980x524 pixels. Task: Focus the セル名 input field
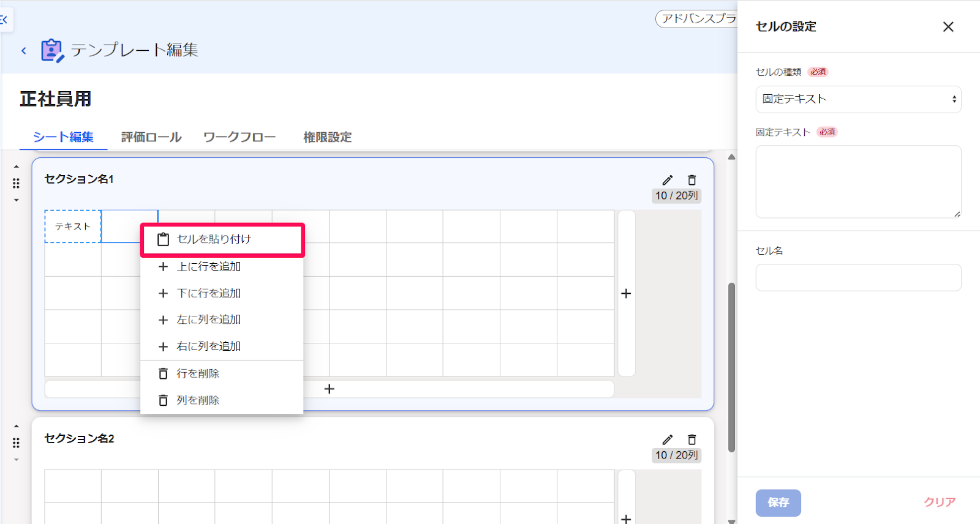click(858, 277)
